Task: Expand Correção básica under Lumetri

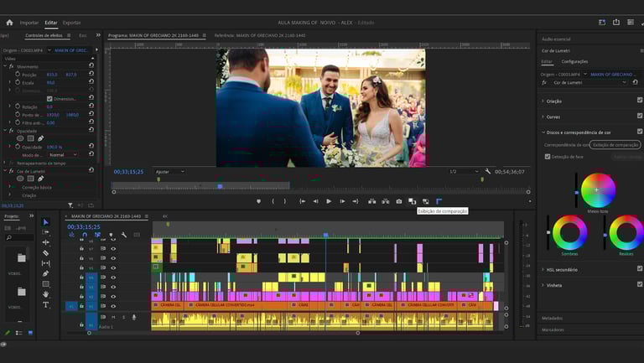Action: (x=10, y=187)
